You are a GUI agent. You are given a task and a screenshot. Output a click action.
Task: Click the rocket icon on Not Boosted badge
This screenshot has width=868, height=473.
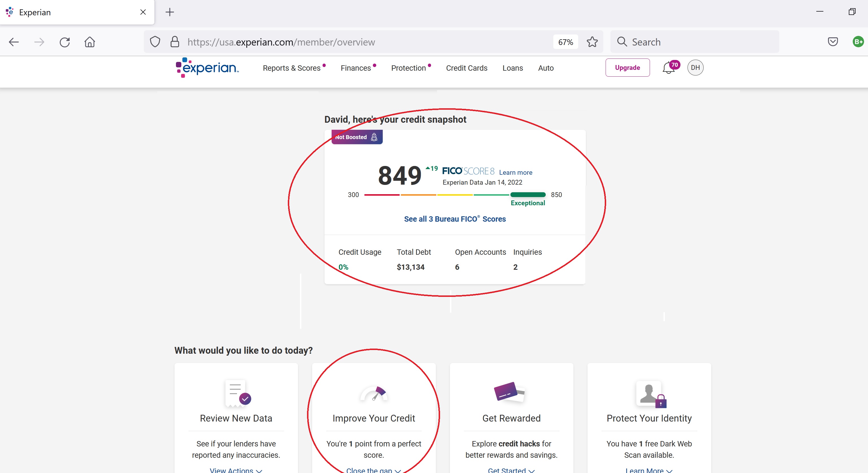click(x=374, y=137)
